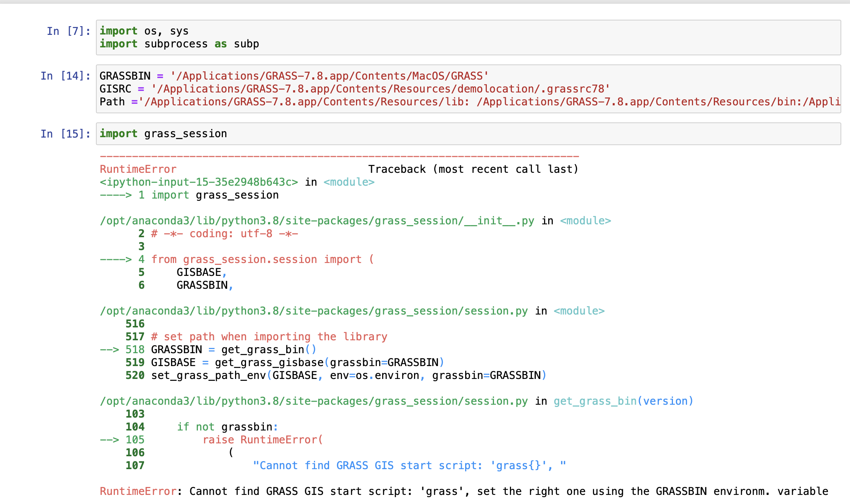Click line 104 'if not grassbin:'
Screen dimensions: 850x504
click(x=227, y=427)
